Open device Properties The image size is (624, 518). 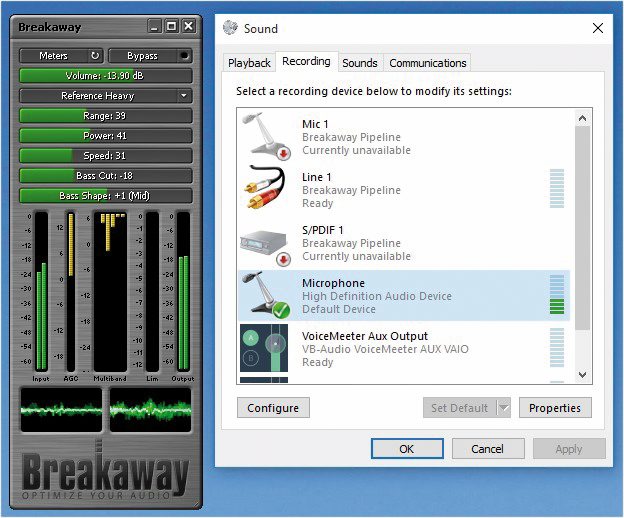coord(555,408)
